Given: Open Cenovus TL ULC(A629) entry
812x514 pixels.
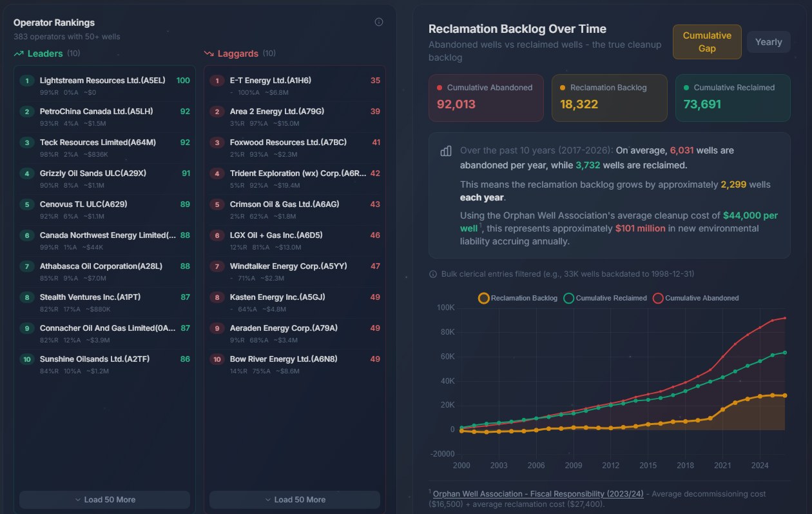Looking at the screenshot, I should 104,210.
